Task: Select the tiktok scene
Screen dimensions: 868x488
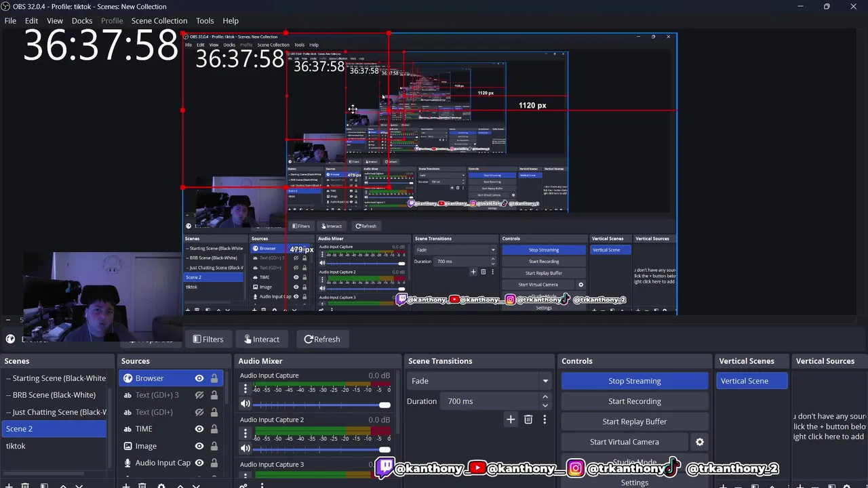Action: click(x=55, y=446)
